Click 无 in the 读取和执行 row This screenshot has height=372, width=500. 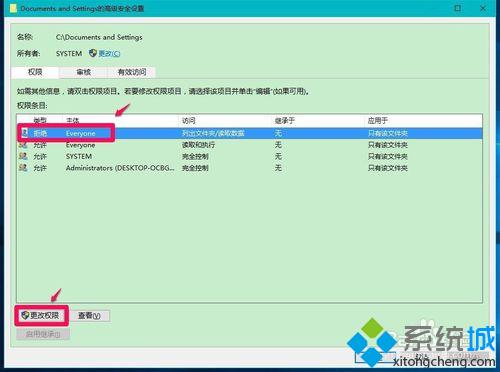point(278,145)
